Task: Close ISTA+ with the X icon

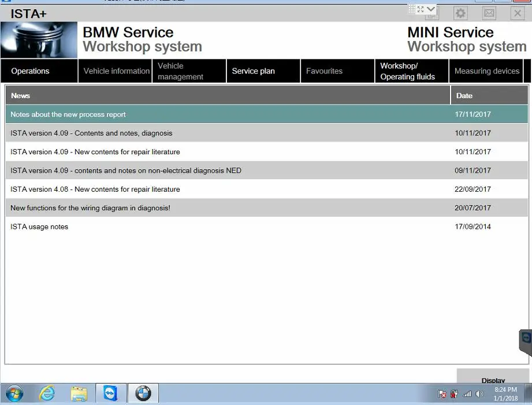Action: point(518,14)
